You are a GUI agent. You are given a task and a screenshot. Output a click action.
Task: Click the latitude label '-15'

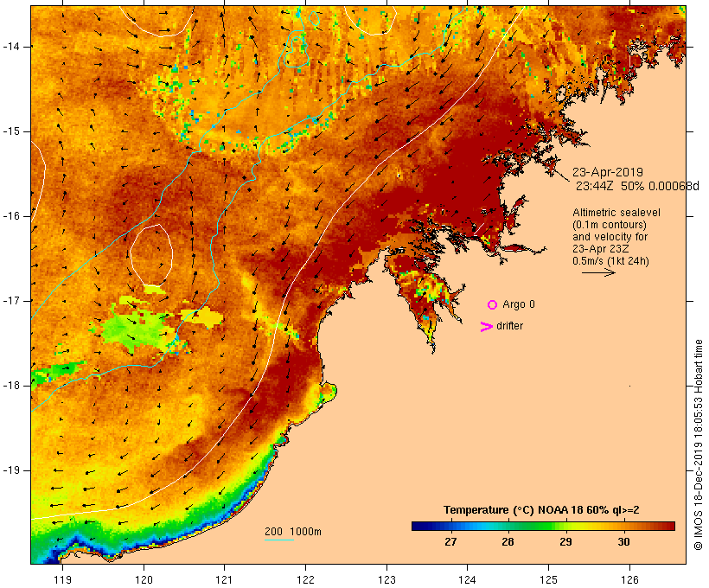[11, 131]
